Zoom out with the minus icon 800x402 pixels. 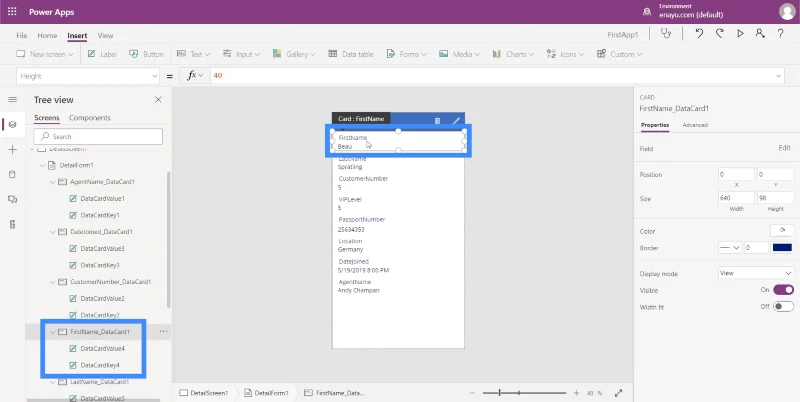(472, 393)
